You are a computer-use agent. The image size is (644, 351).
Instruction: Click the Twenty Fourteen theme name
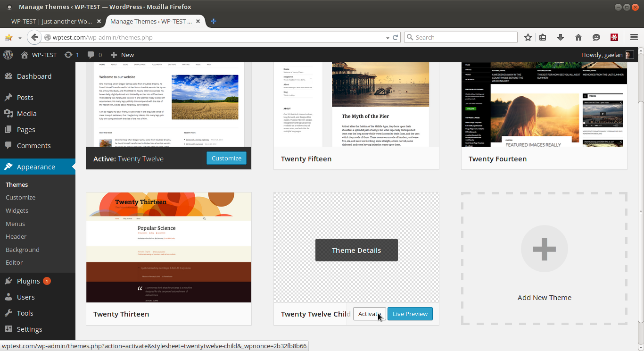(x=497, y=159)
